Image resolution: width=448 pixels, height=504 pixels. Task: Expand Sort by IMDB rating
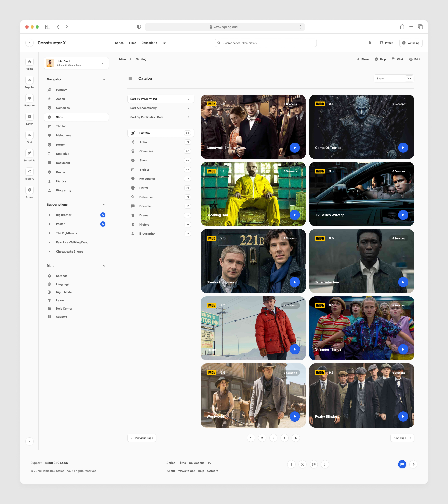(x=161, y=99)
